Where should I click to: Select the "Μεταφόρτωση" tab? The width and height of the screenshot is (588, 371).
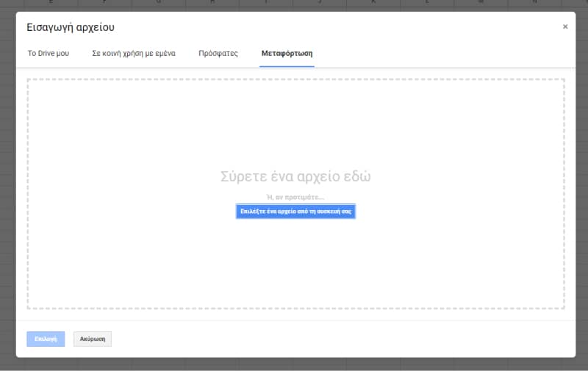(287, 53)
